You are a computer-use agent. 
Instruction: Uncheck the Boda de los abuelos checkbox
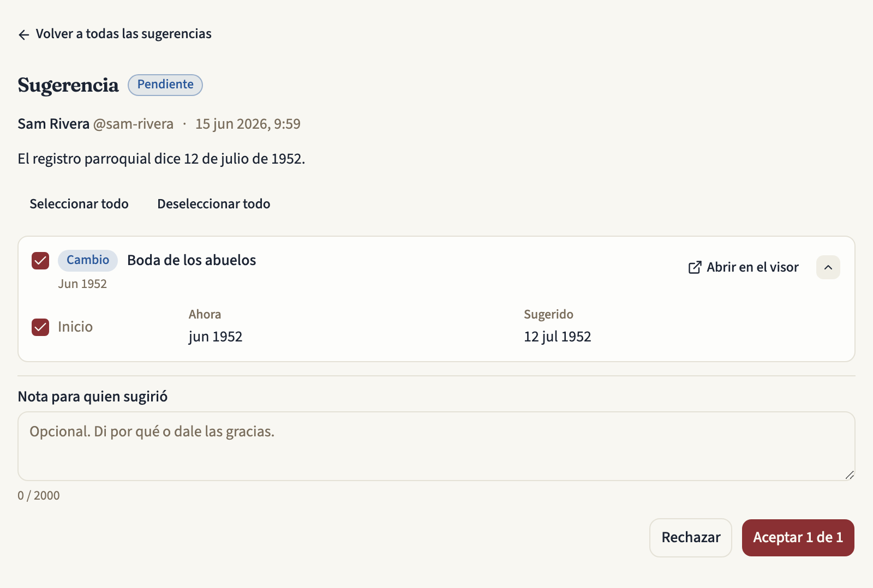(x=40, y=261)
